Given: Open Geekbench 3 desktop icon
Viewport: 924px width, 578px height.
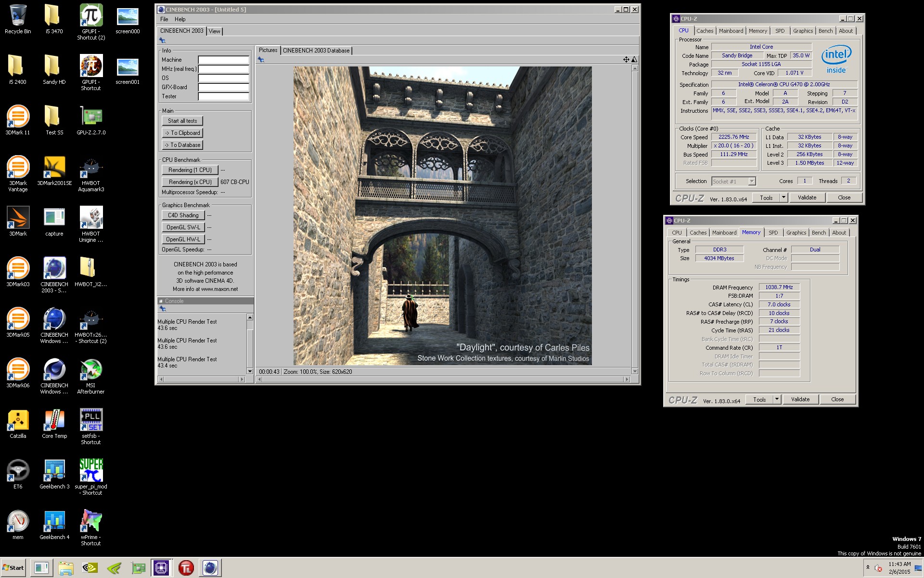Looking at the screenshot, I should [x=54, y=474].
